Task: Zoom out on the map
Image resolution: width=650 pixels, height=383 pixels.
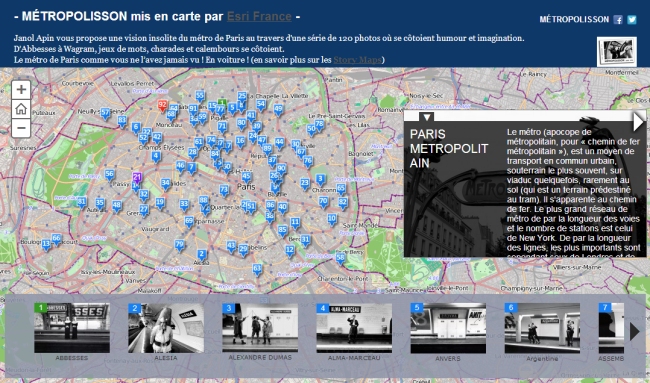Action: pos(21,128)
